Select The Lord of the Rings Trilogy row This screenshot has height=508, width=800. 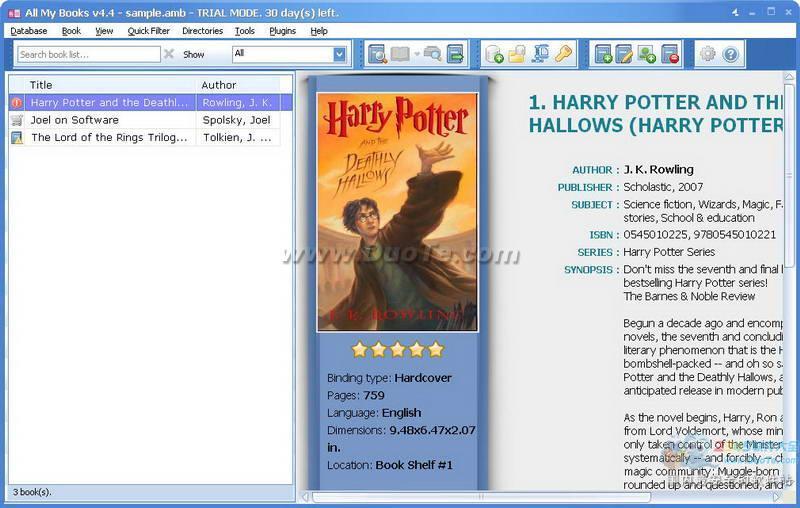tap(144, 137)
